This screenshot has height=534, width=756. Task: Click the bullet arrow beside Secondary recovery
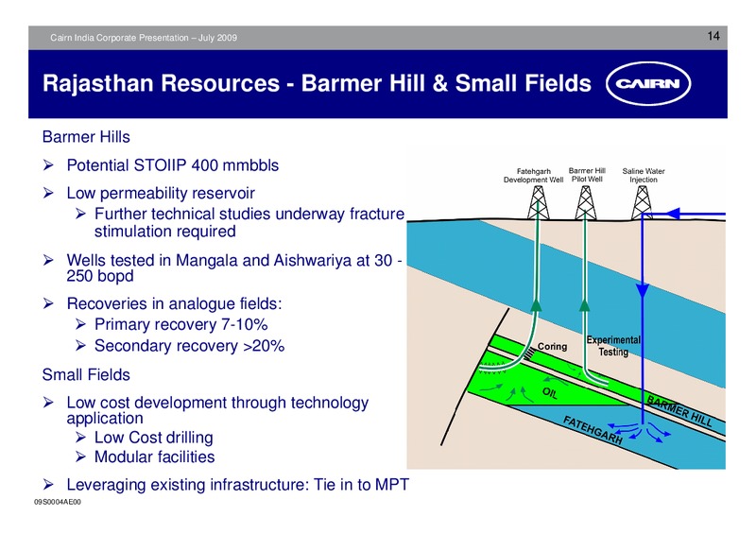coord(80,345)
